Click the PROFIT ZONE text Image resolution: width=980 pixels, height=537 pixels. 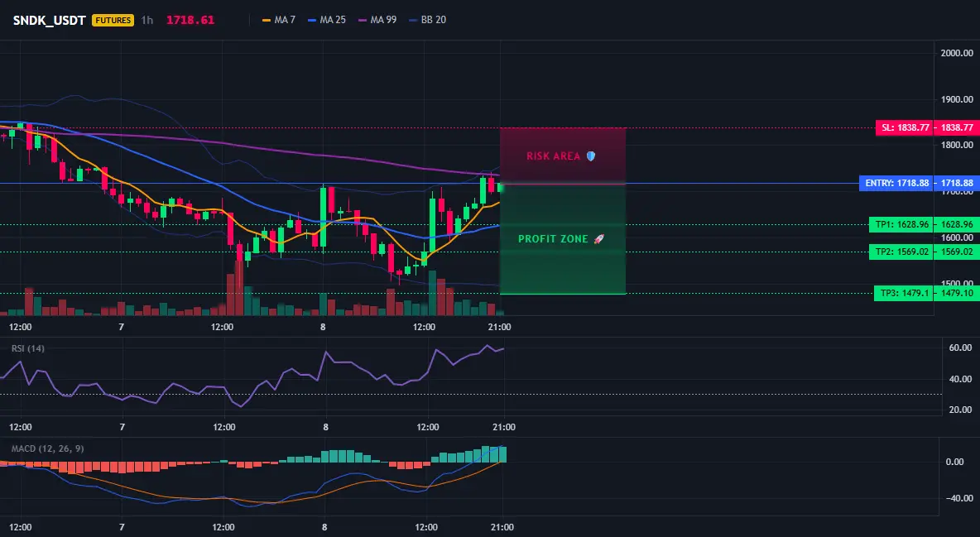553,239
